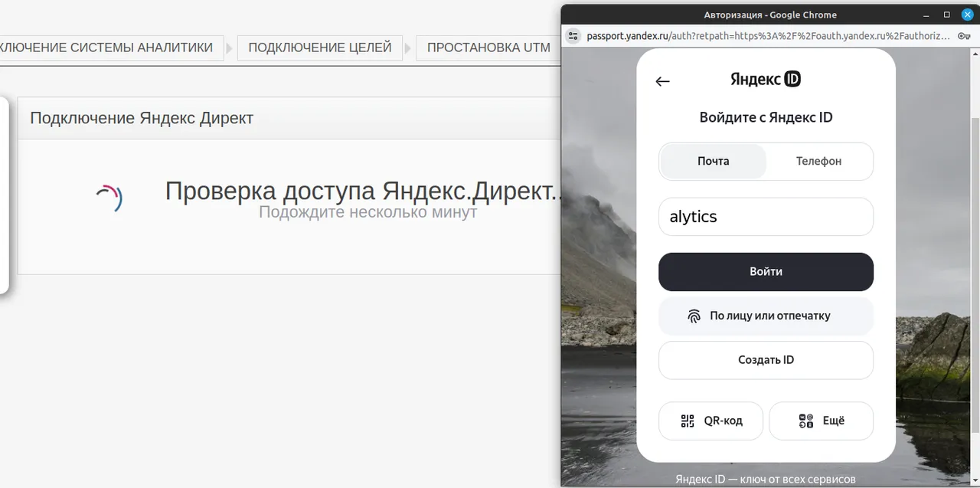Click the login field containing alytics

click(x=766, y=217)
